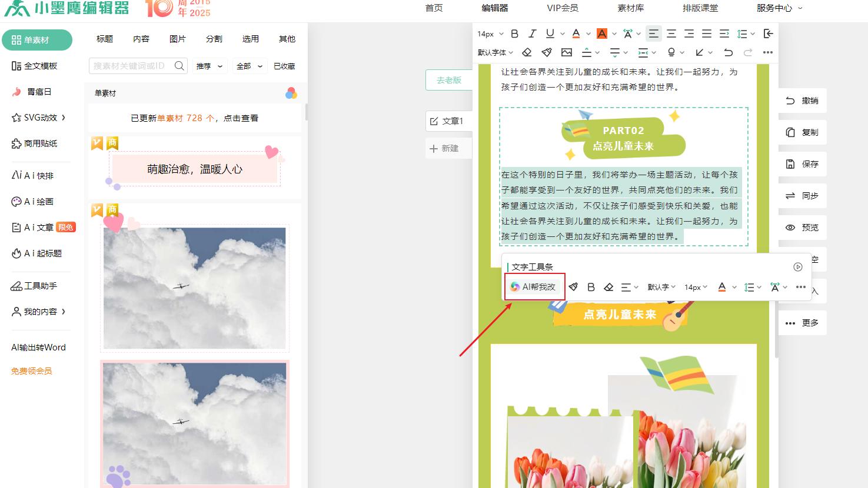
Task: Click the undo arrow in the editor toolbar
Action: 728,52
